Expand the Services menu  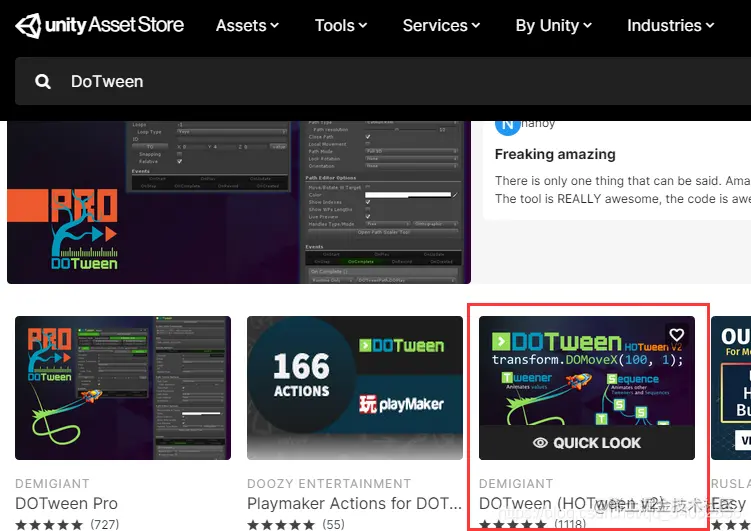(441, 25)
